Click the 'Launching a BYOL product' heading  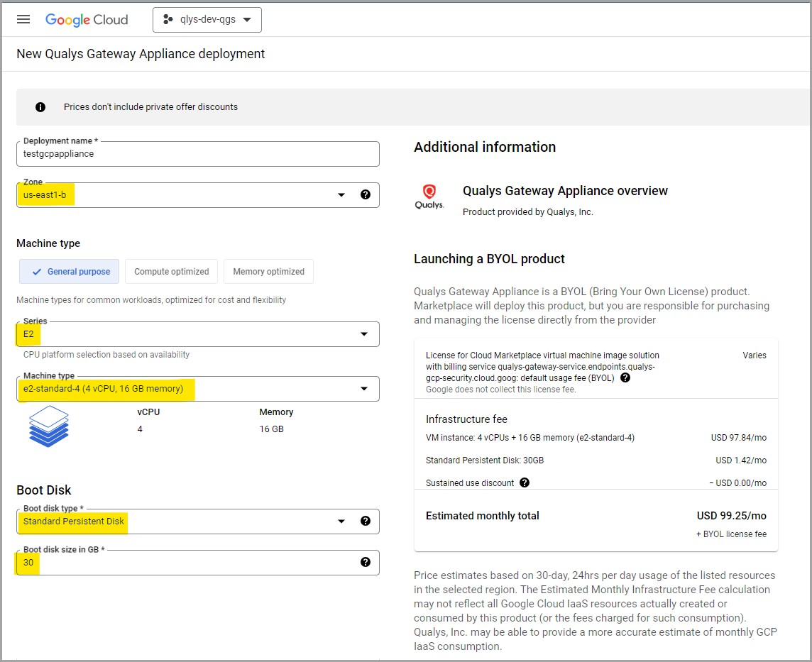tap(489, 259)
